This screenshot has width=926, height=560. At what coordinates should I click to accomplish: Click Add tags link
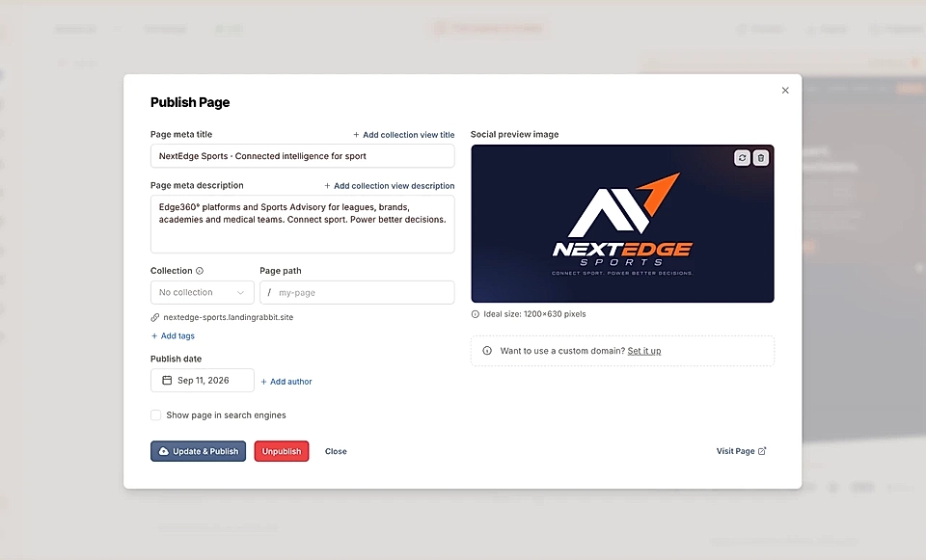tap(173, 335)
